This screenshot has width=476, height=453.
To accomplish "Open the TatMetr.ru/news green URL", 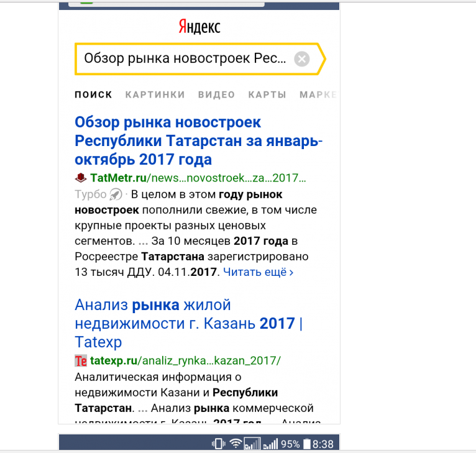I will tap(198, 178).
